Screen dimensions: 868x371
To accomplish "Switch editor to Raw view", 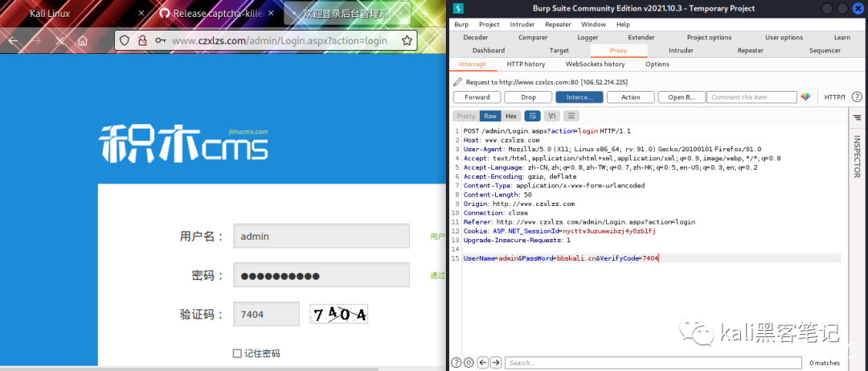I will point(490,116).
